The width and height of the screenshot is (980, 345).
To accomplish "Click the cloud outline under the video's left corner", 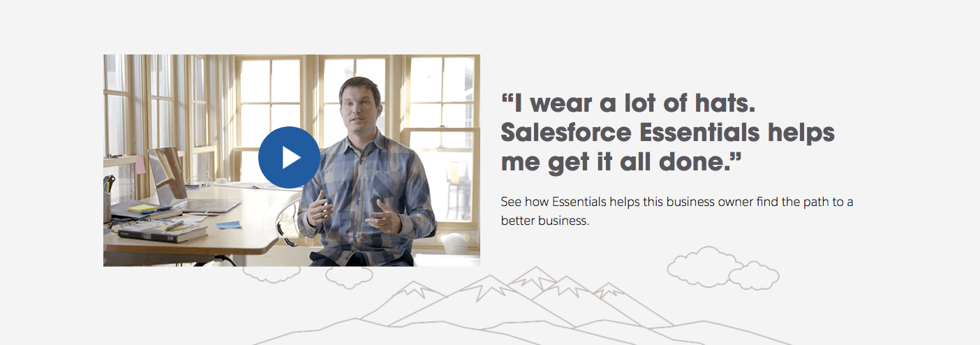I will click(272, 274).
